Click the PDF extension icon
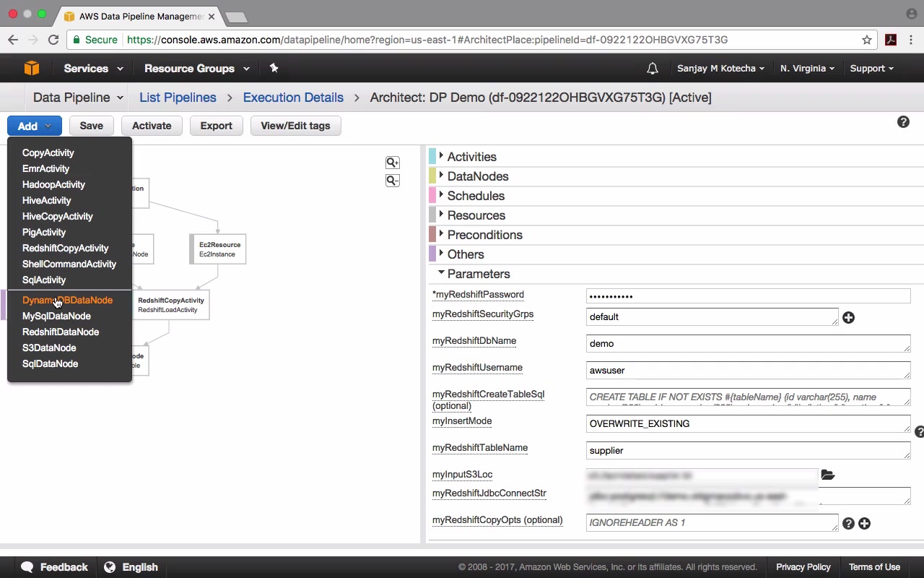Viewport: 924px width, 578px height. [x=891, y=40]
